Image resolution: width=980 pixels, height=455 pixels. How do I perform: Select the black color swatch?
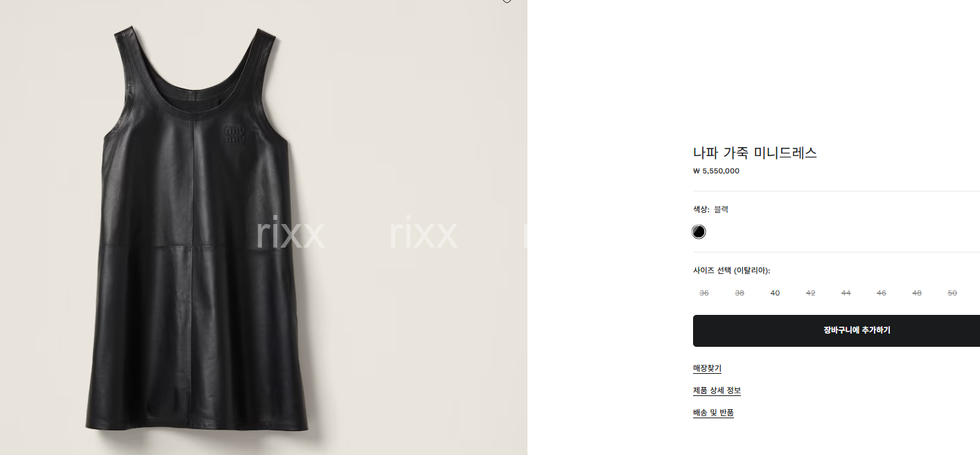coord(699,232)
